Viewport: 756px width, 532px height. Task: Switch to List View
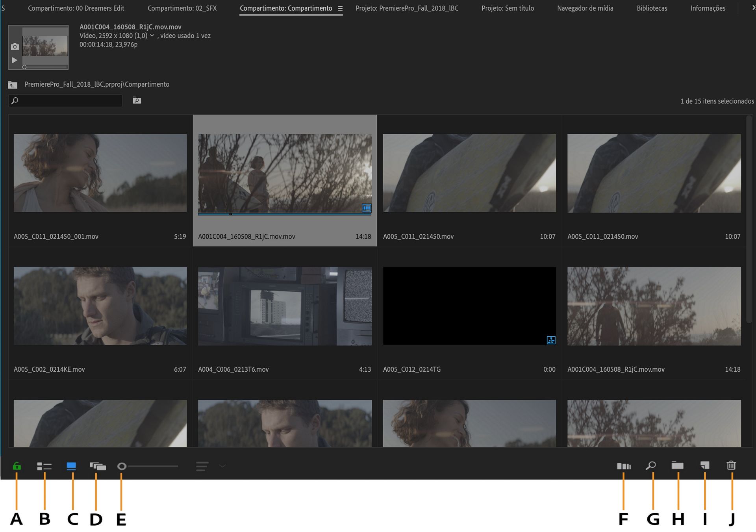click(44, 466)
